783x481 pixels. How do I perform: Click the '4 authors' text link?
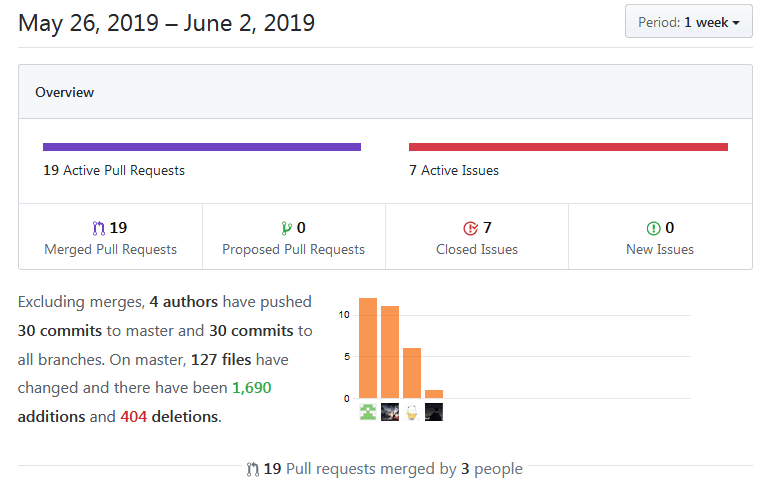[183, 301]
